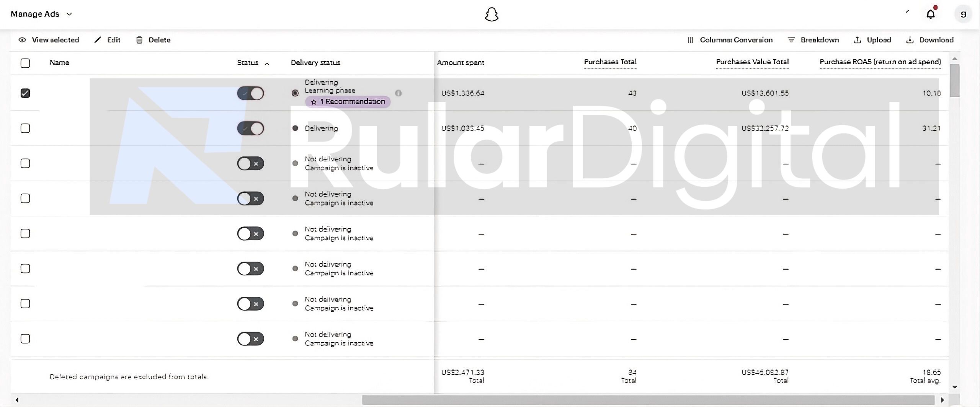The height and width of the screenshot is (407, 980).
Task: Uncheck the first campaign row checkbox
Action: tap(25, 93)
